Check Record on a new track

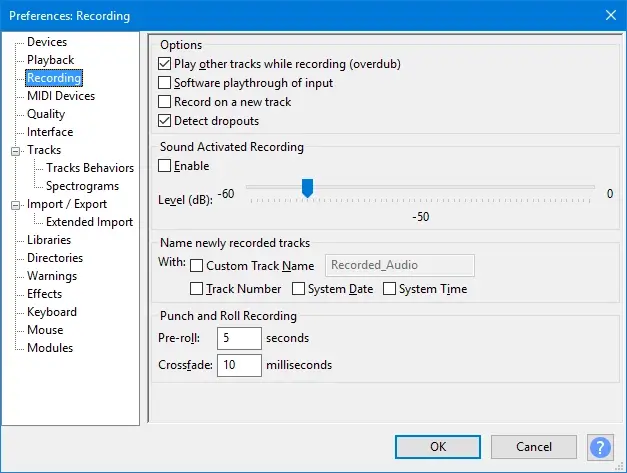coord(166,102)
